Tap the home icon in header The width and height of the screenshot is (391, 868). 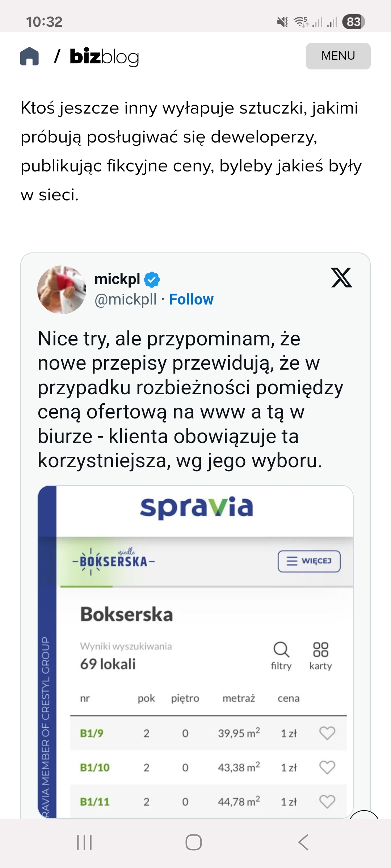29,56
